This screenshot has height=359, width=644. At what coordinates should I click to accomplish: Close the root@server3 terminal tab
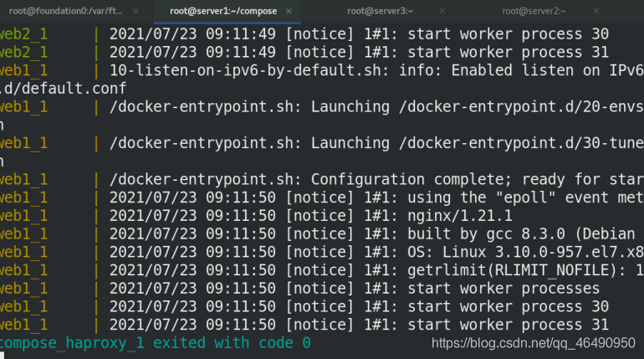(442, 11)
